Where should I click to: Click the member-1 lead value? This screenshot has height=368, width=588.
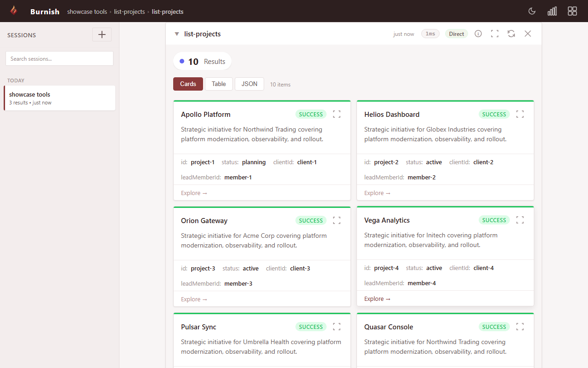(238, 177)
